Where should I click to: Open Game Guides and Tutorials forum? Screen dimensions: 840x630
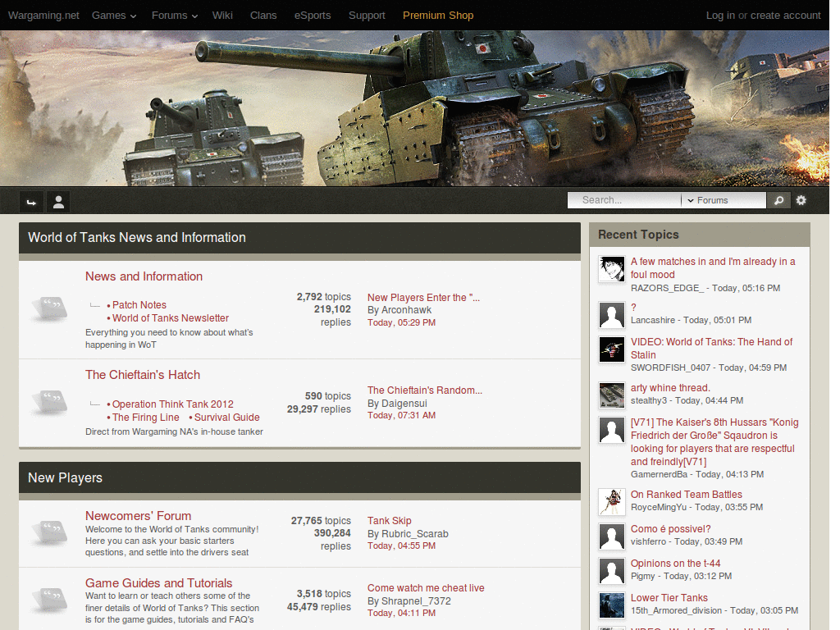158,583
